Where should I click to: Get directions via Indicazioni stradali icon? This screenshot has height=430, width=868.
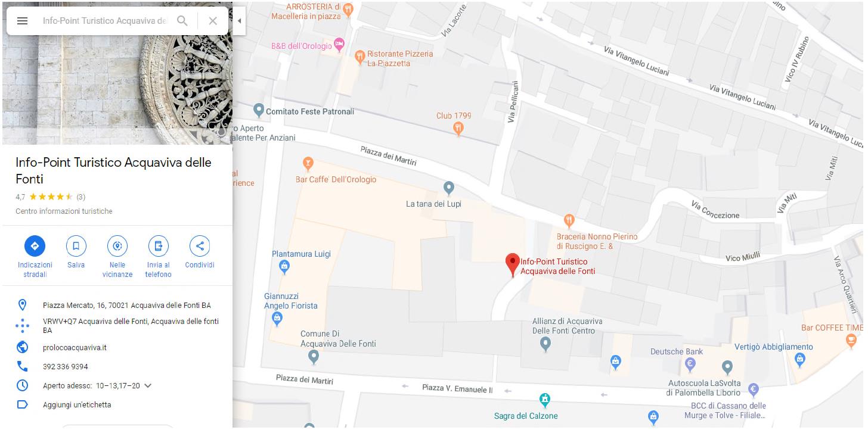tap(35, 246)
